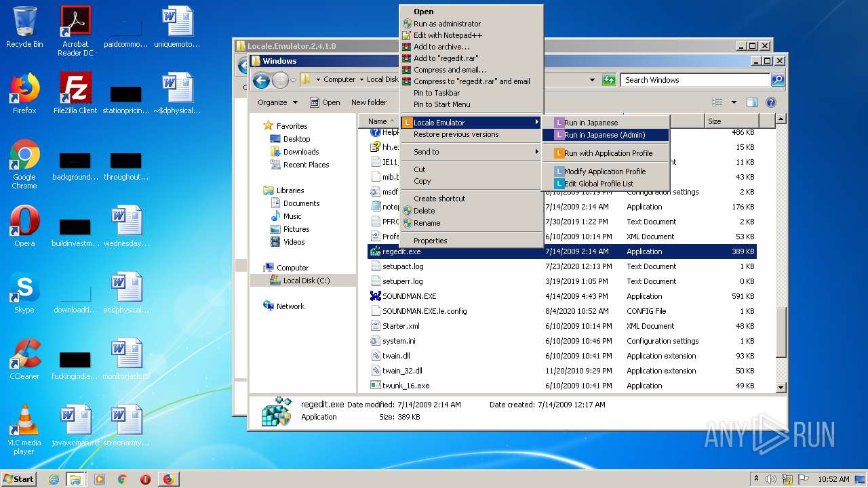Choose Restore previous versions
This screenshot has width=868, height=488.
tap(471, 134)
